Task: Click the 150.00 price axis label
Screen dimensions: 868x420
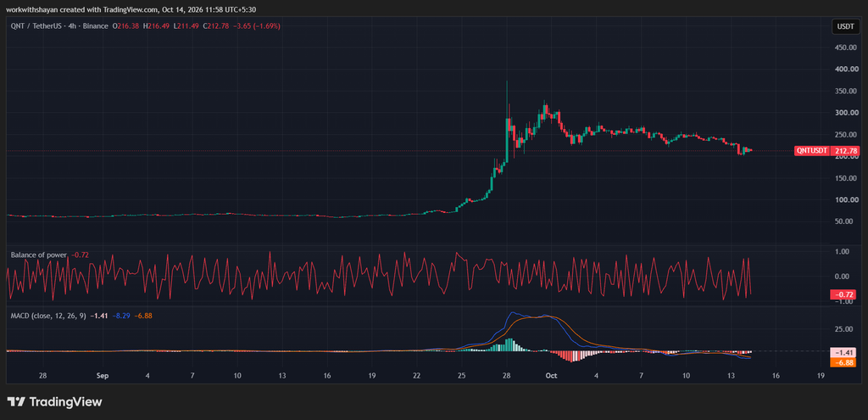Action: (x=845, y=178)
